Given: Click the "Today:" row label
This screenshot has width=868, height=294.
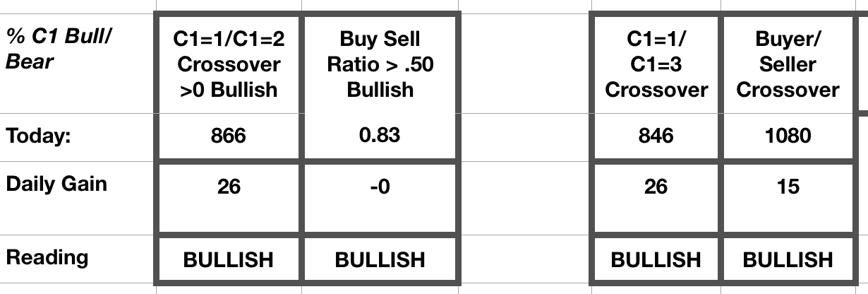Looking at the screenshot, I should [x=38, y=136].
